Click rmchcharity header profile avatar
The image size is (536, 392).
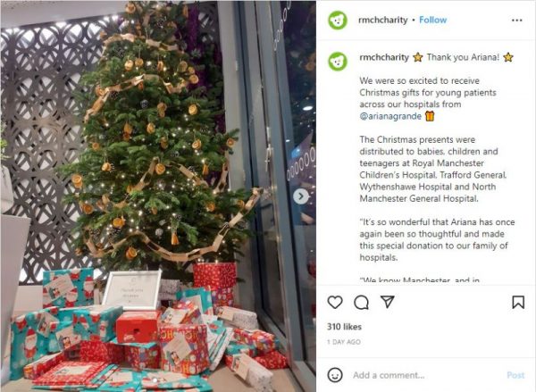click(x=338, y=21)
